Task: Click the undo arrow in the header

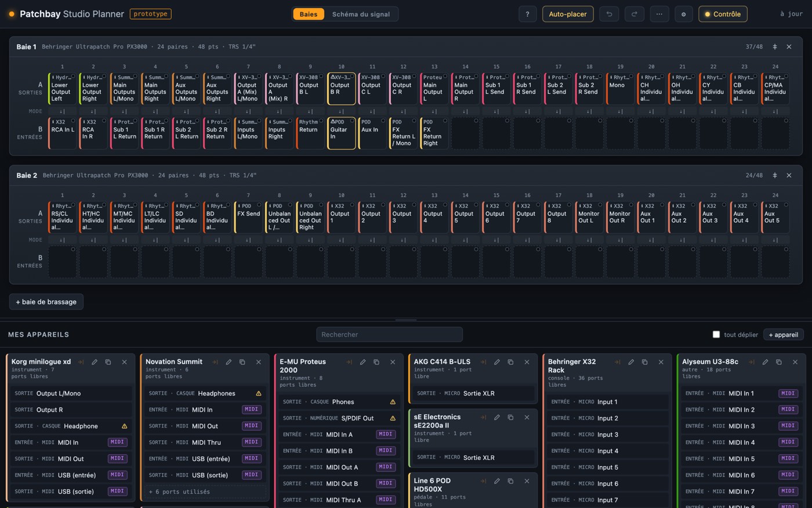Action: [x=609, y=14]
